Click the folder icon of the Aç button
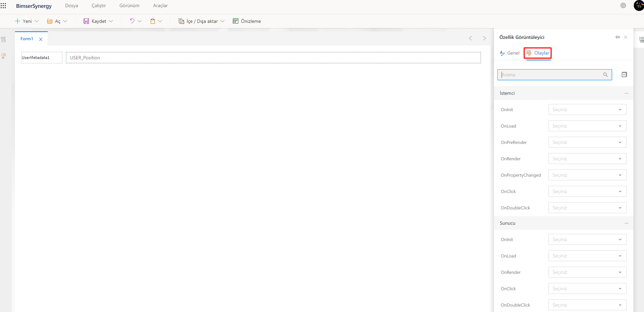Viewport: 644px width, 312px height. (x=50, y=21)
